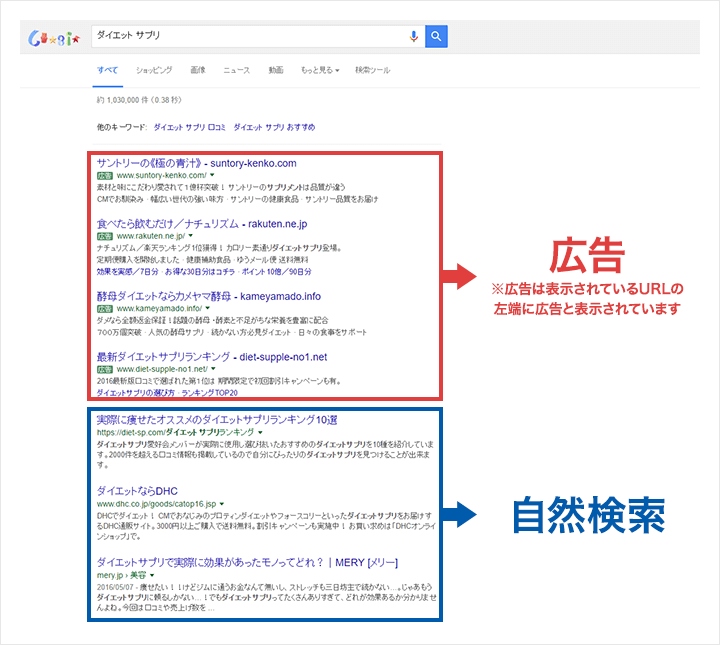Click the blue magnifier search button
The height and width of the screenshot is (645, 720).
436,36
